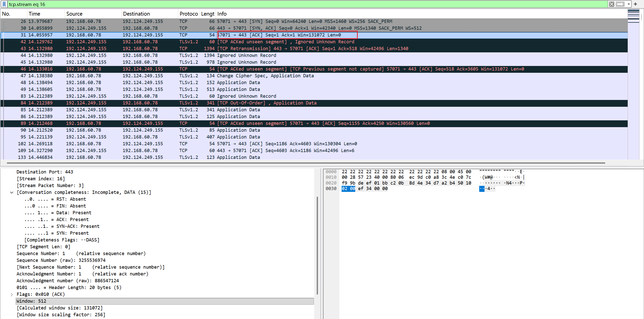Select the Completeness Flags DASS line

62,240
